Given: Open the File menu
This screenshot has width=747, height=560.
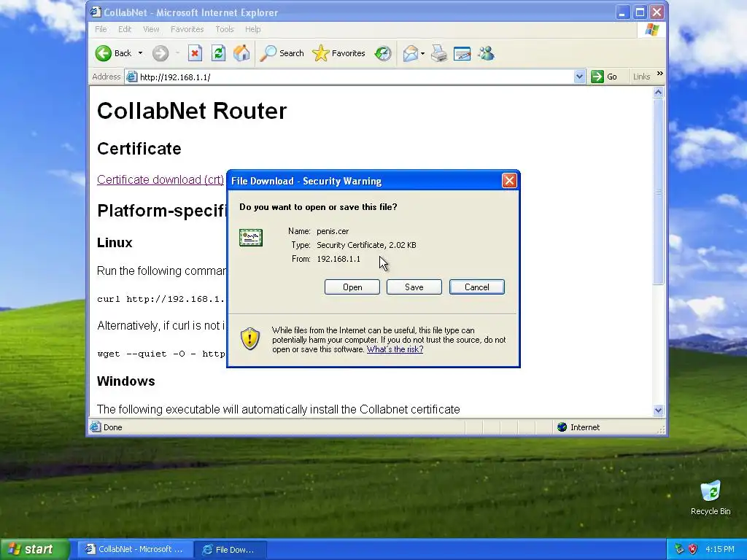Looking at the screenshot, I should (x=101, y=29).
